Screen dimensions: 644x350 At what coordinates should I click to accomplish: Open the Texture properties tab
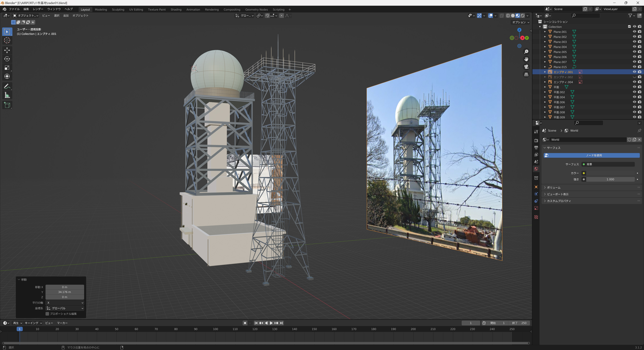coord(536,217)
